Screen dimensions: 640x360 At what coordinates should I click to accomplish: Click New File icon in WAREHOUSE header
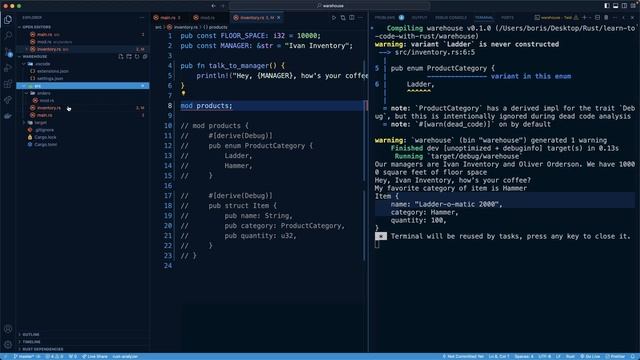121,57
